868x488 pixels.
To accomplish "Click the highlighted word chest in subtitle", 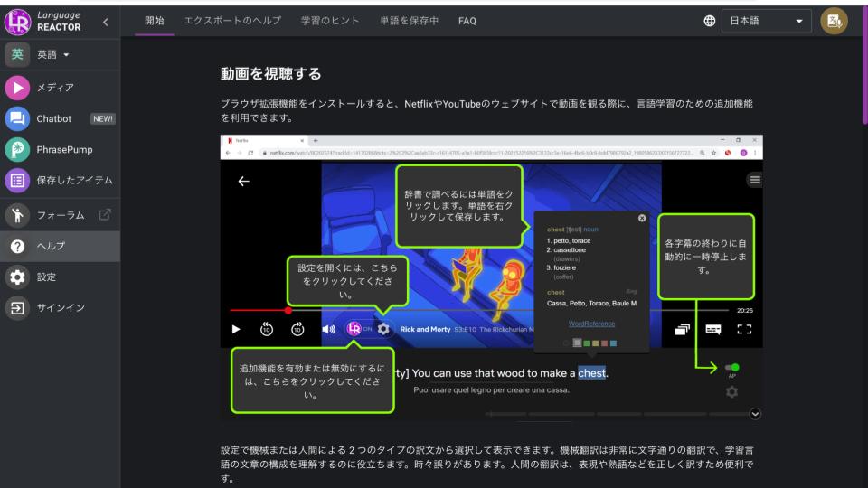I will [x=591, y=373].
